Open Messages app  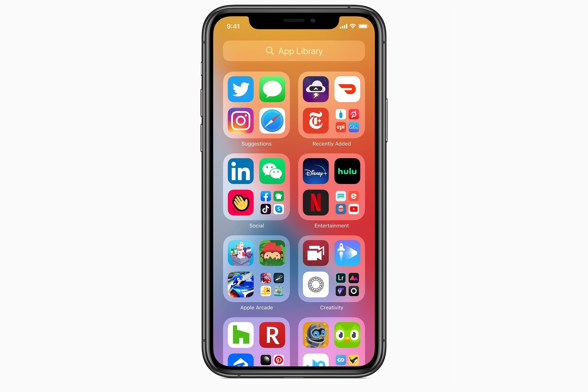(272, 89)
